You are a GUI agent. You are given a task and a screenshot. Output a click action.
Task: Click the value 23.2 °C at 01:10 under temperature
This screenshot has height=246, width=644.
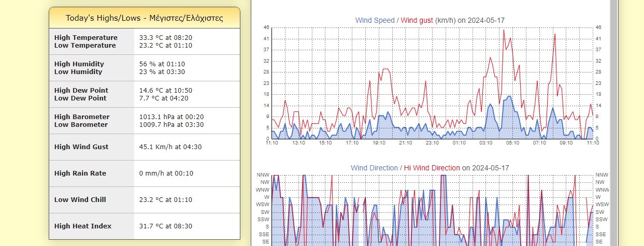[x=166, y=46]
